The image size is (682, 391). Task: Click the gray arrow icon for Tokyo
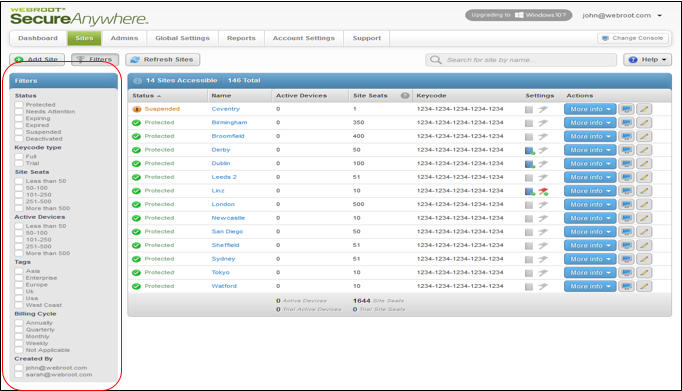point(543,273)
